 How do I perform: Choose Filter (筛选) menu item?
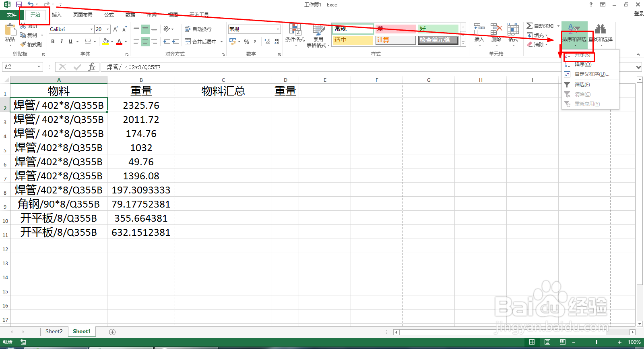click(x=590, y=85)
